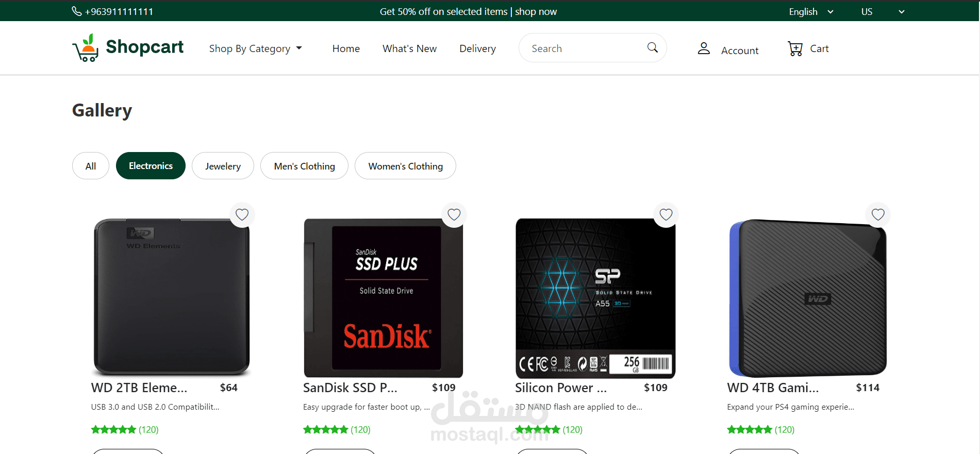Go to the Home page
The height and width of the screenshot is (454, 980).
pos(346,48)
